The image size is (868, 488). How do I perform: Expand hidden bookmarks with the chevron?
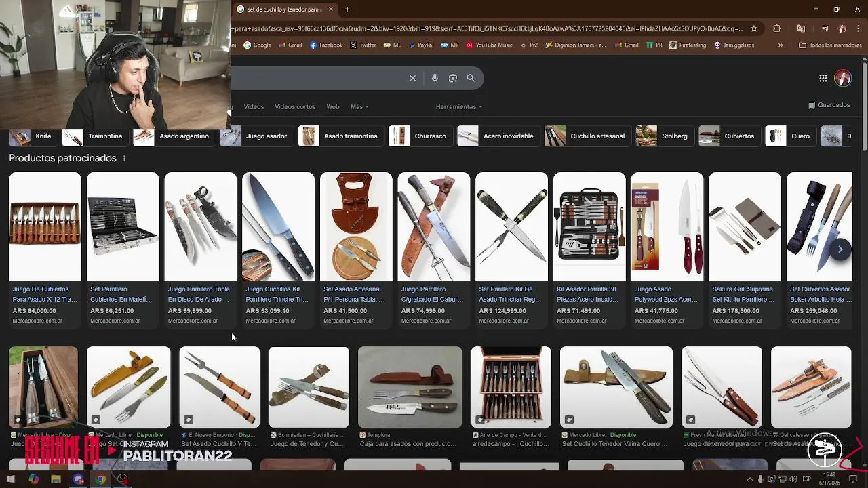pos(781,45)
